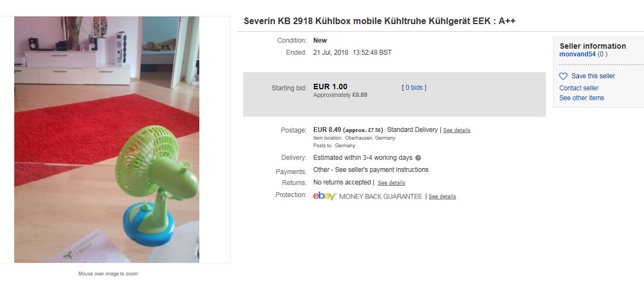The image size is (644, 288).
Task: View the 0 bids history link
Action: click(414, 88)
